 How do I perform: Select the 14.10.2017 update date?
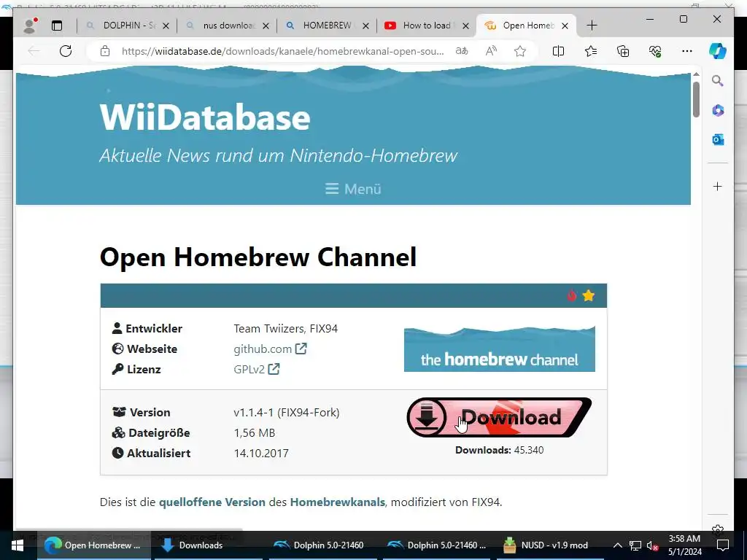pos(261,454)
